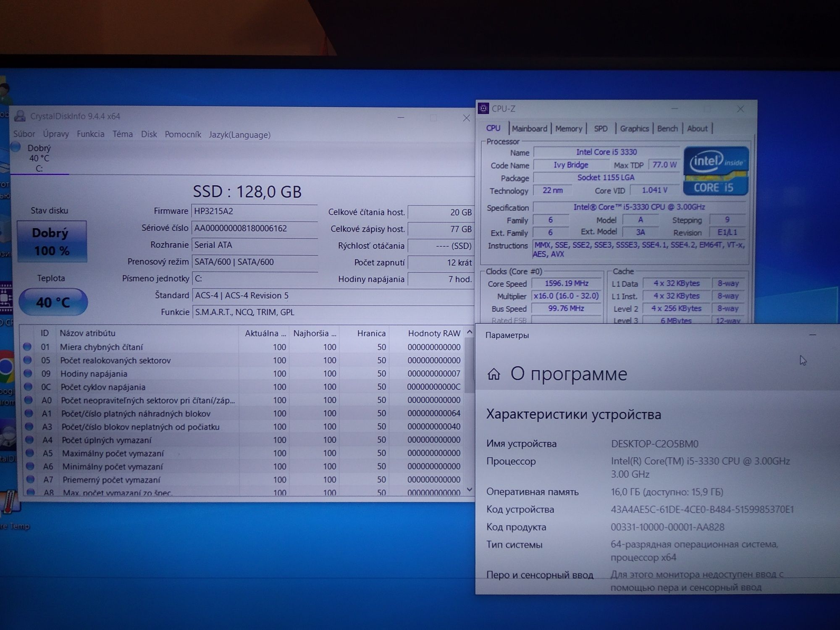Click the Štandard ACS-4 Revision 5 field
Image resolution: width=840 pixels, height=630 pixels.
tap(333, 295)
